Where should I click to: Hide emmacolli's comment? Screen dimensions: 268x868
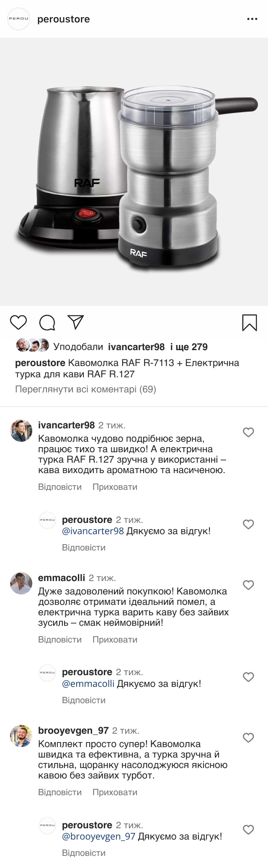point(115,640)
